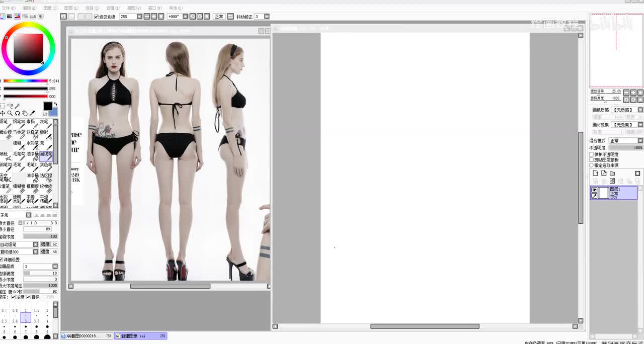Create a new normal layer

595,174
